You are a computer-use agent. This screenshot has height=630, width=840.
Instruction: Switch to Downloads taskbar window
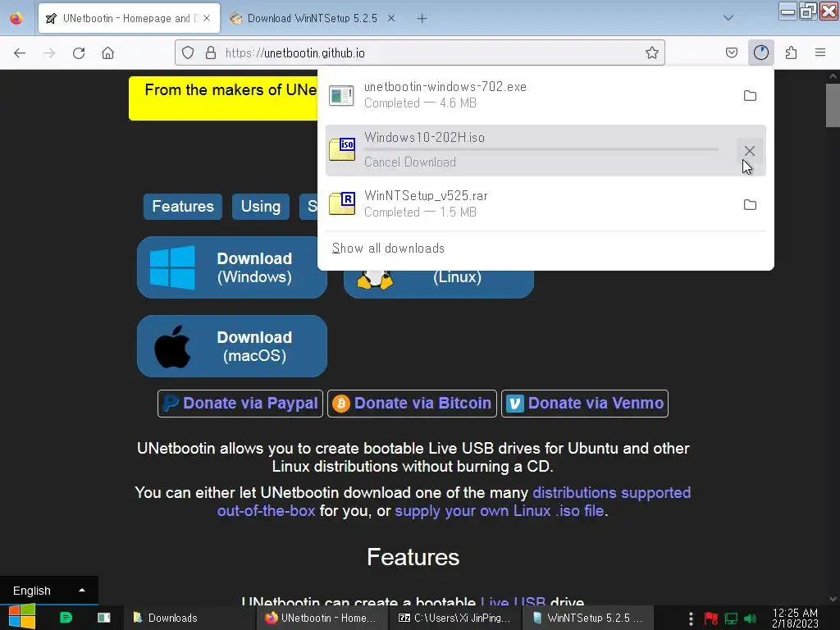tap(189, 618)
